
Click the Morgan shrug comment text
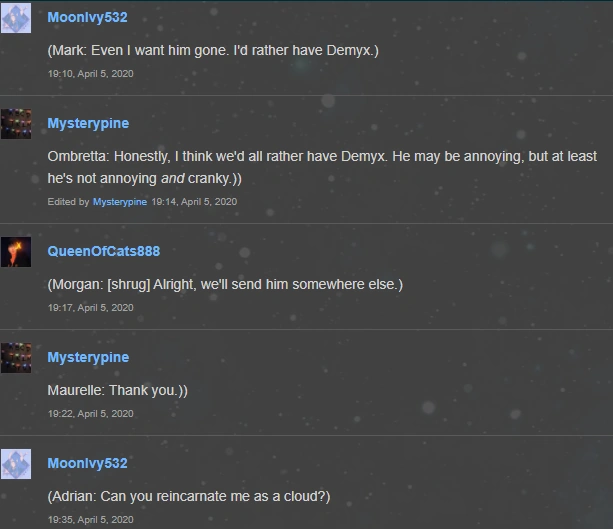point(225,284)
